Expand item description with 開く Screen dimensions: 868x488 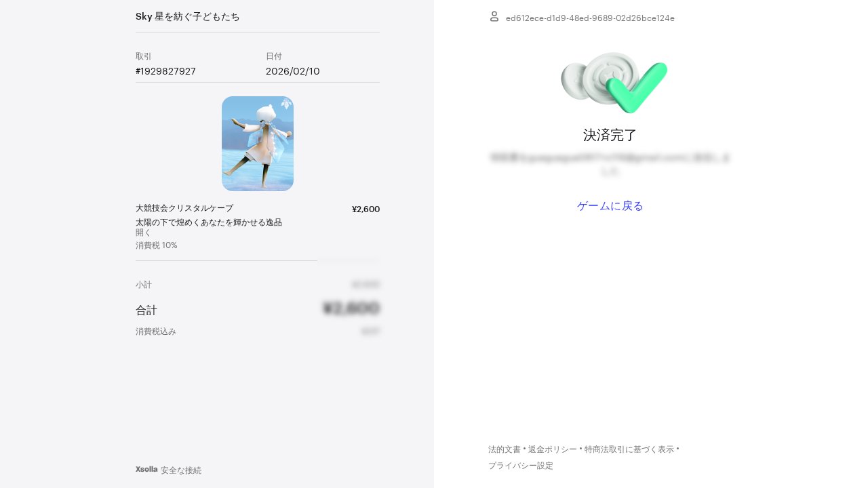tap(144, 232)
